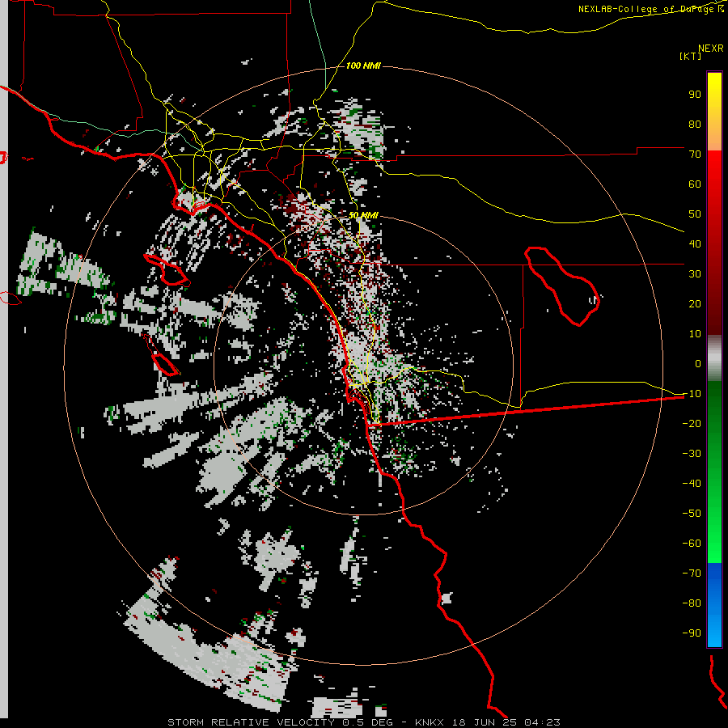This screenshot has height=728, width=728.
Task: Click the -50 value on the velocity scale
Action: [x=692, y=514]
